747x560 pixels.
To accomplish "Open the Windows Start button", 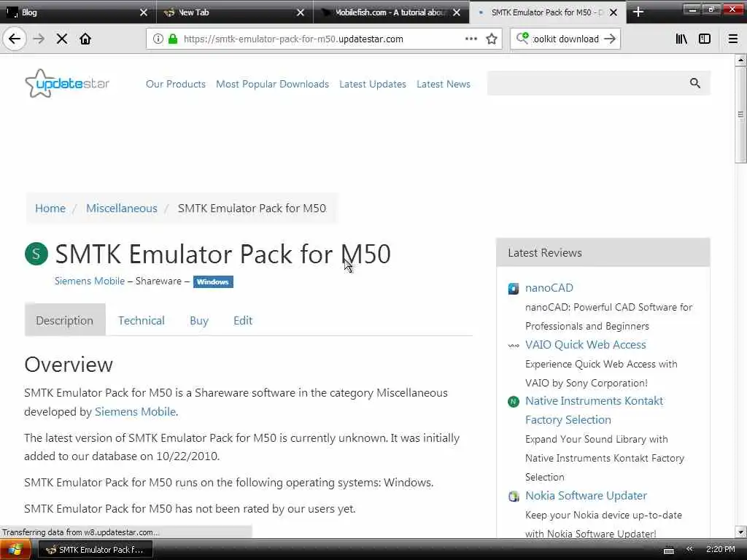I will [15, 550].
